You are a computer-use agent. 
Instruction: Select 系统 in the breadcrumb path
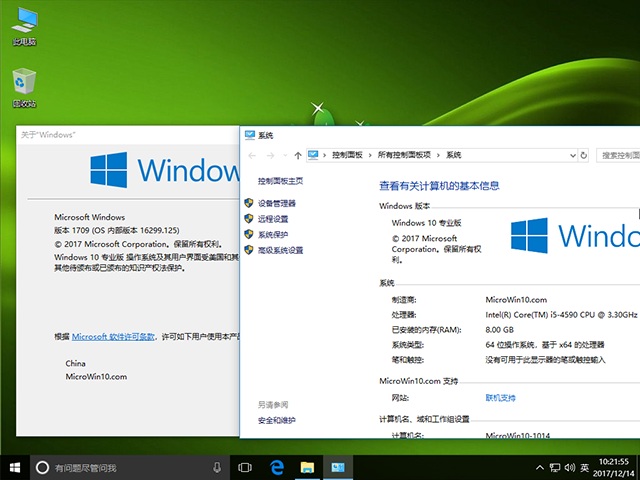click(x=453, y=155)
